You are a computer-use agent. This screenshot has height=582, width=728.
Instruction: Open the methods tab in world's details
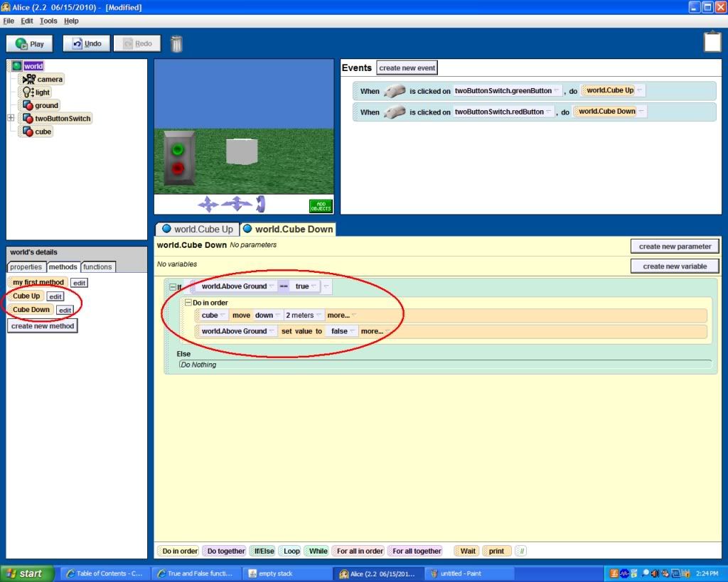(63, 267)
